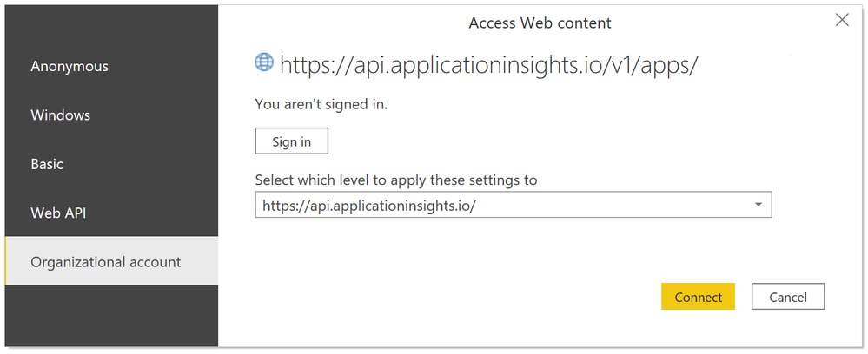868x354 pixels.
Task: Click the "You aren't signed in." message
Action: pyautogui.click(x=321, y=104)
